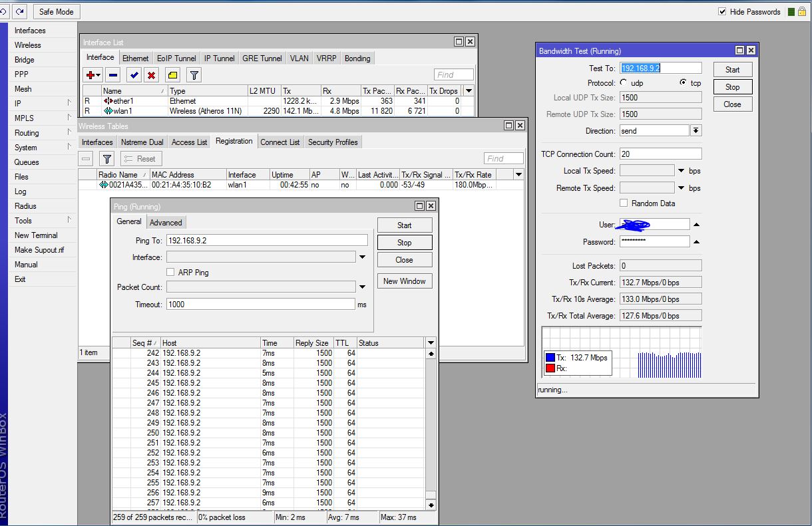
Task: Collapse the Password field using its up arrow
Action: click(697, 242)
